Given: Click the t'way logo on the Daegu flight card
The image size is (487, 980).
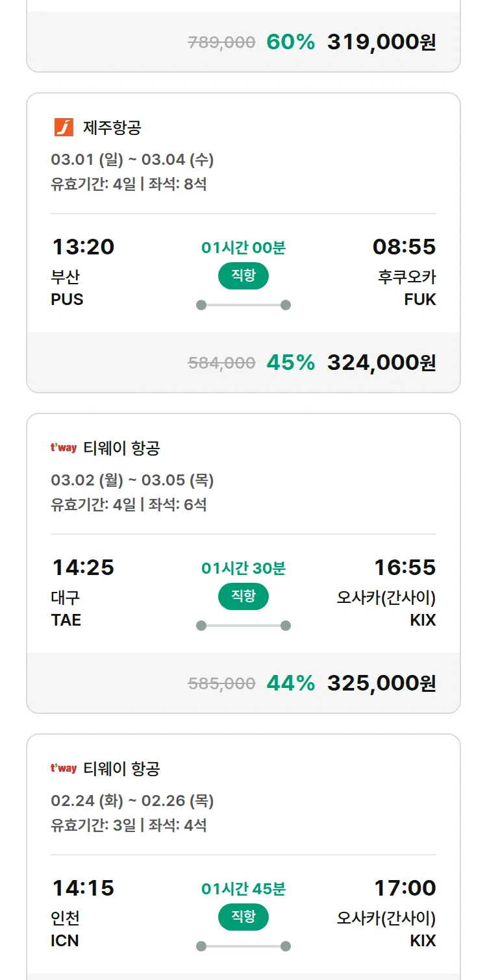Looking at the screenshot, I should tap(64, 448).
